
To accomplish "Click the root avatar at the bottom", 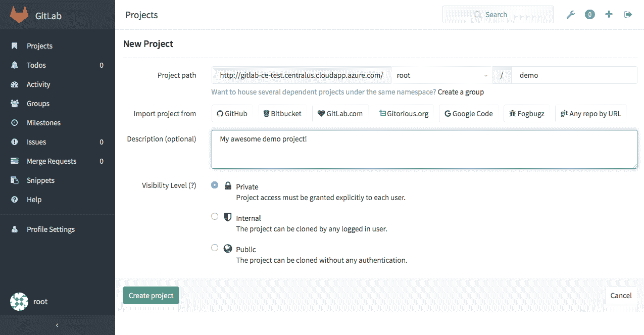I will (x=19, y=301).
